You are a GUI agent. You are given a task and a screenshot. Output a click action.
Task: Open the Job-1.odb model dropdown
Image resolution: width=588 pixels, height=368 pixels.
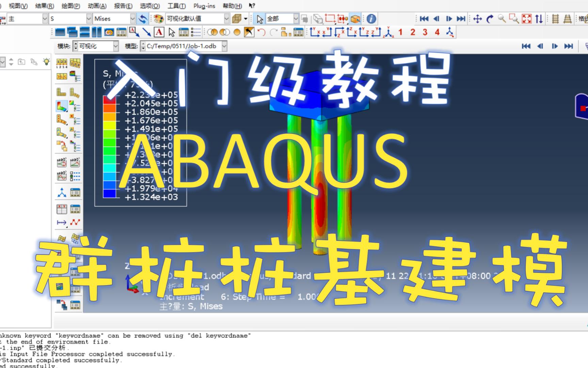tap(224, 46)
